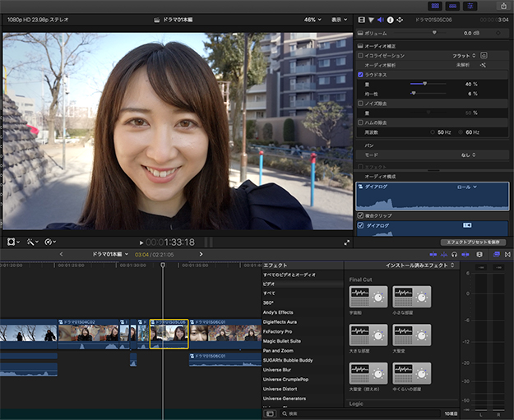Adjust the ボリューム slider handle
The width and height of the screenshot is (514, 420).
[x=434, y=33]
